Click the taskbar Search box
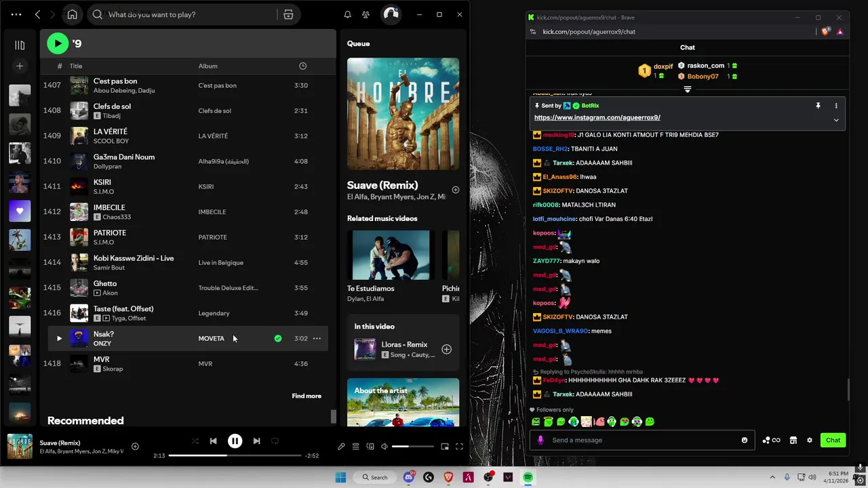868x488 pixels. pyautogui.click(x=374, y=477)
